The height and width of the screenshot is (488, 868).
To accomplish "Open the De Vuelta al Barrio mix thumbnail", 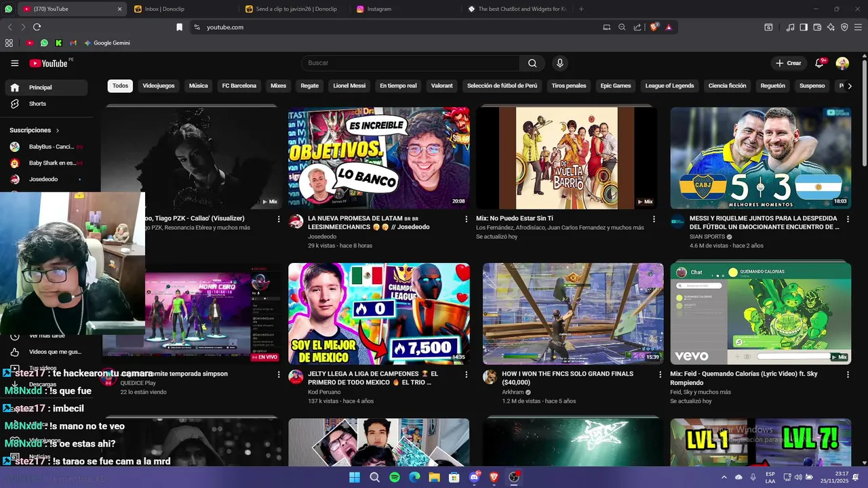I will pyautogui.click(x=566, y=158).
